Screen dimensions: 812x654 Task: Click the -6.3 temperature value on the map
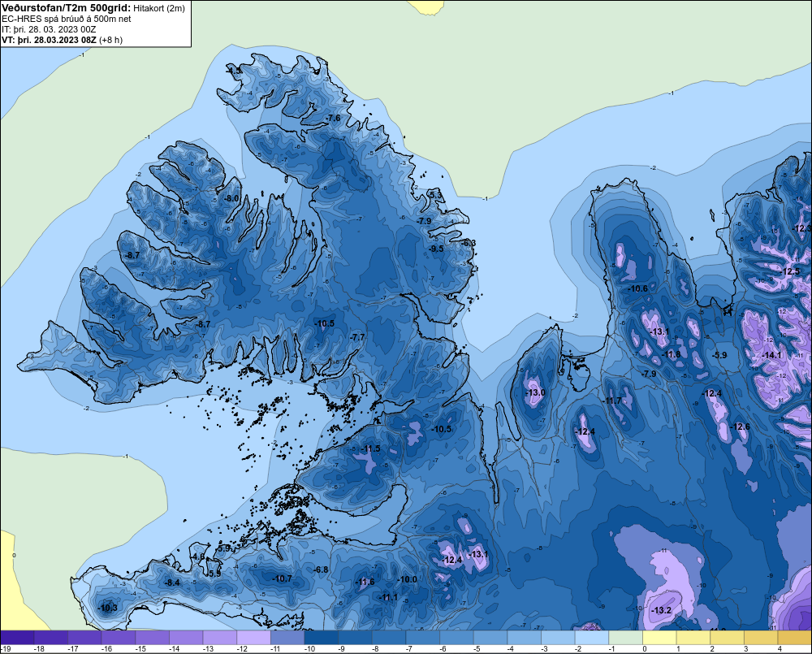pyautogui.click(x=469, y=243)
